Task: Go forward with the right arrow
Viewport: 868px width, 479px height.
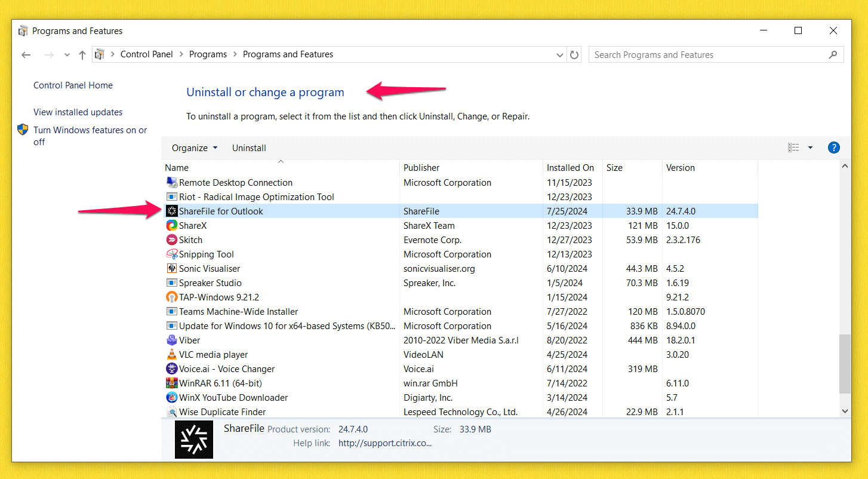Action: point(50,54)
